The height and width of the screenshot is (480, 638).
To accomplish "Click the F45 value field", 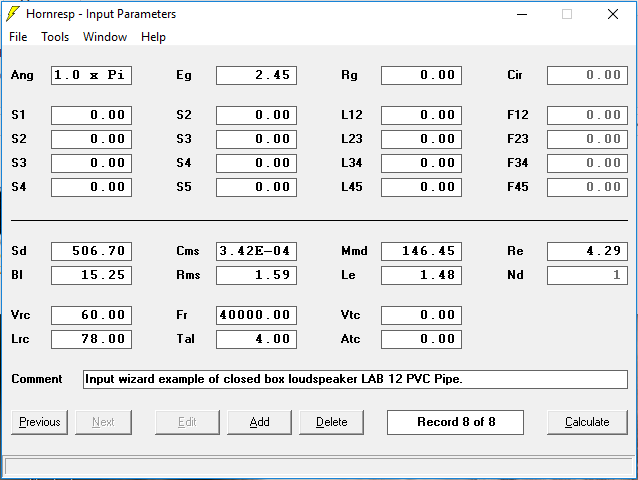I will 587,187.
